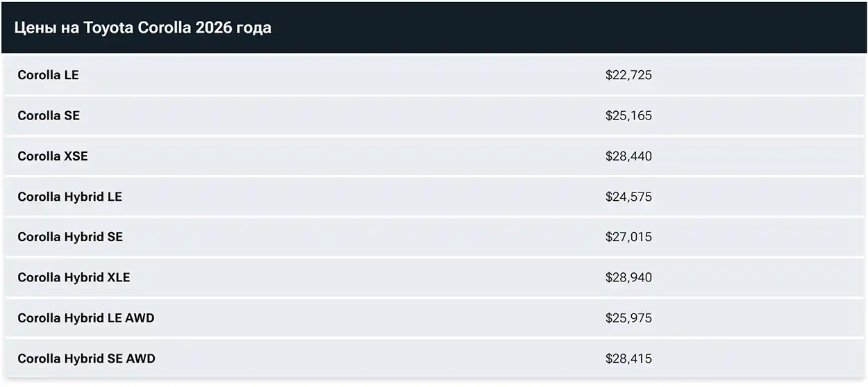The width and height of the screenshot is (868, 387).
Task: Click the $28,940 price
Action: (x=628, y=277)
